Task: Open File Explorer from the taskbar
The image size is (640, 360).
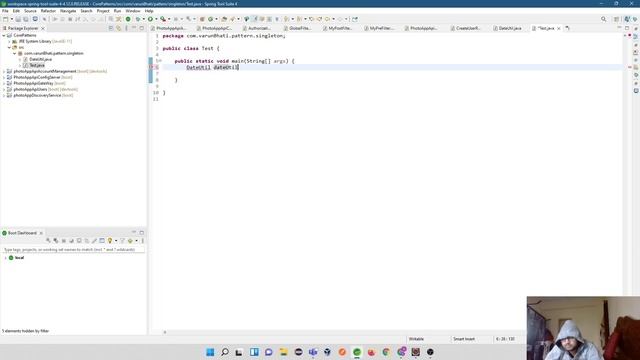Action: point(283,352)
